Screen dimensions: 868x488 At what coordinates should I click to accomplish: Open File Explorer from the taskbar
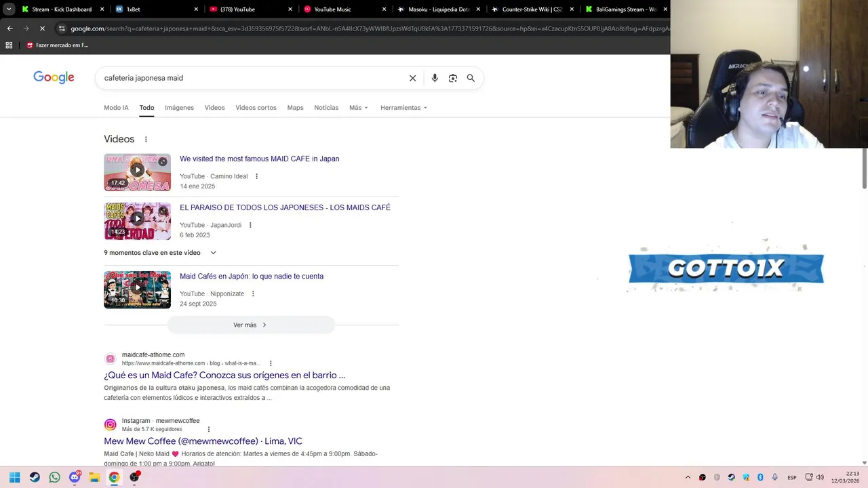coord(94,477)
